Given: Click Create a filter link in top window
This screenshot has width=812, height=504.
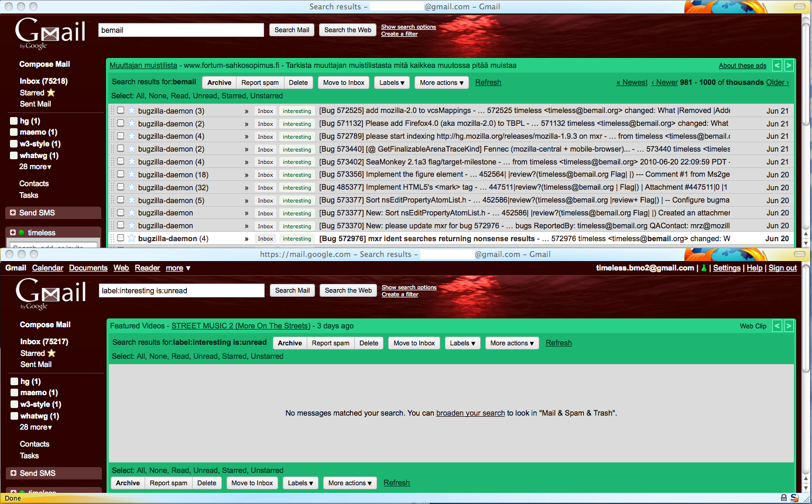Looking at the screenshot, I should tap(399, 34).
